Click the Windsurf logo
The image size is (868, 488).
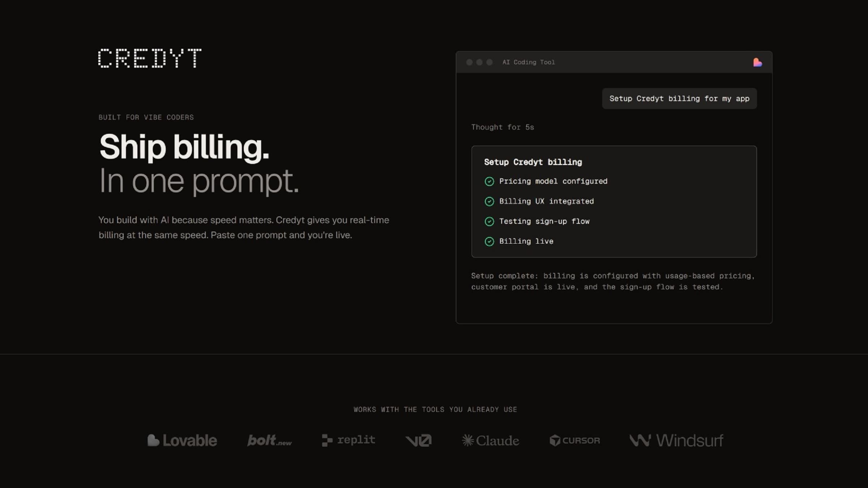coord(676,440)
